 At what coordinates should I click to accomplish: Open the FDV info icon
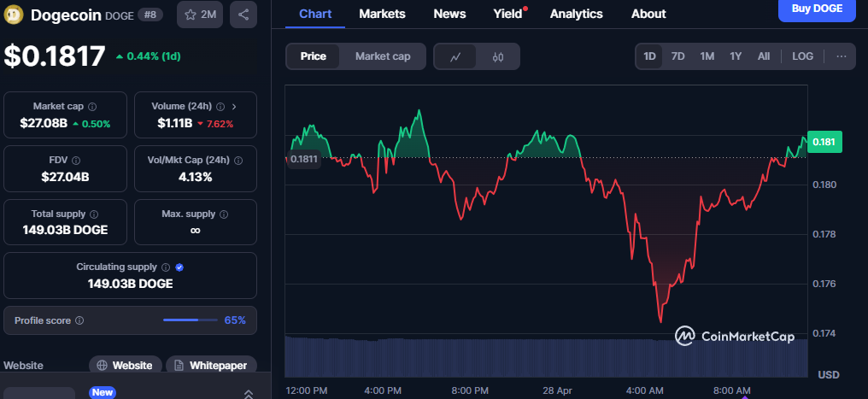76,160
